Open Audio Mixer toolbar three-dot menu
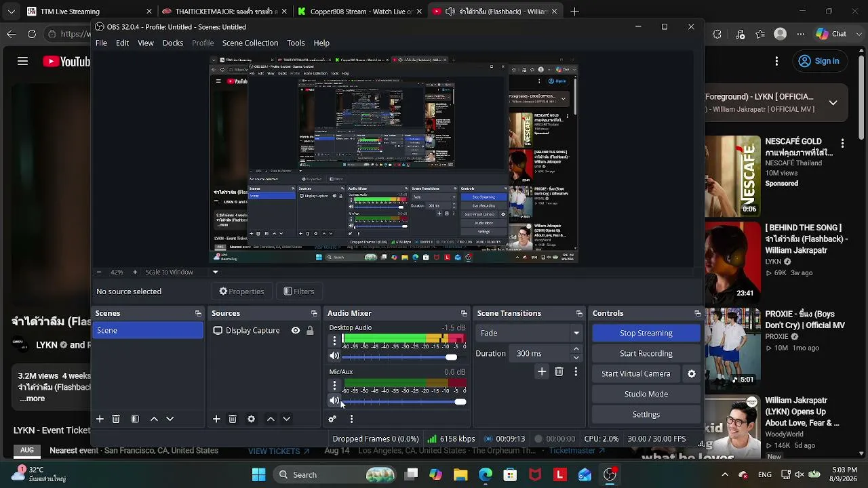Screen dimensions: 868x488 (x=351, y=419)
